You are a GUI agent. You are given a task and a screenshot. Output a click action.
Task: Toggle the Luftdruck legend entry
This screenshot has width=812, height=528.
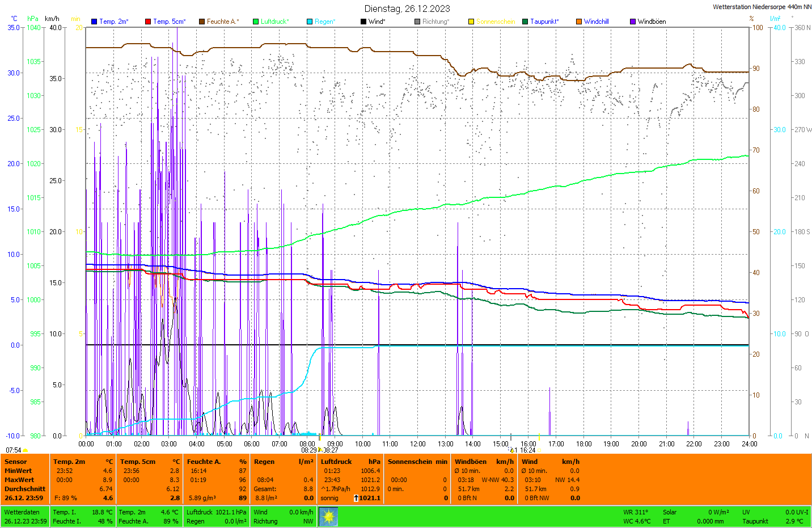tap(271, 22)
